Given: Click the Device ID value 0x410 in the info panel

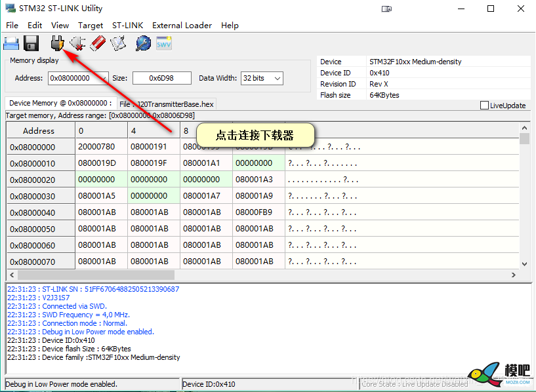Looking at the screenshot, I should click(379, 73).
